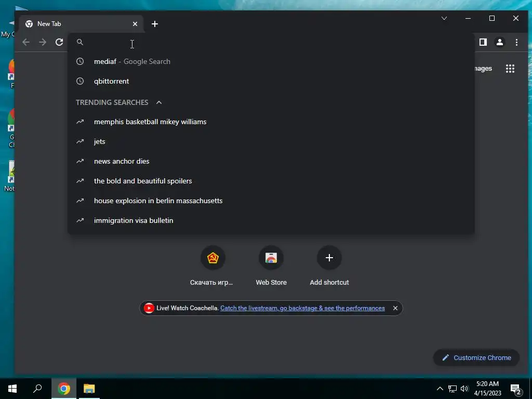Open the network tray icon
Image resolution: width=532 pixels, height=399 pixels.
pyautogui.click(x=453, y=389)
